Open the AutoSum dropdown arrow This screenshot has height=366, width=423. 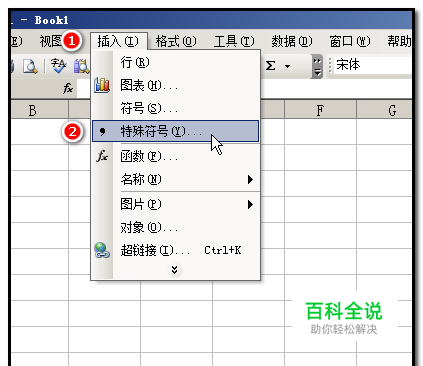pyautogui.click(x=287, y=66)
